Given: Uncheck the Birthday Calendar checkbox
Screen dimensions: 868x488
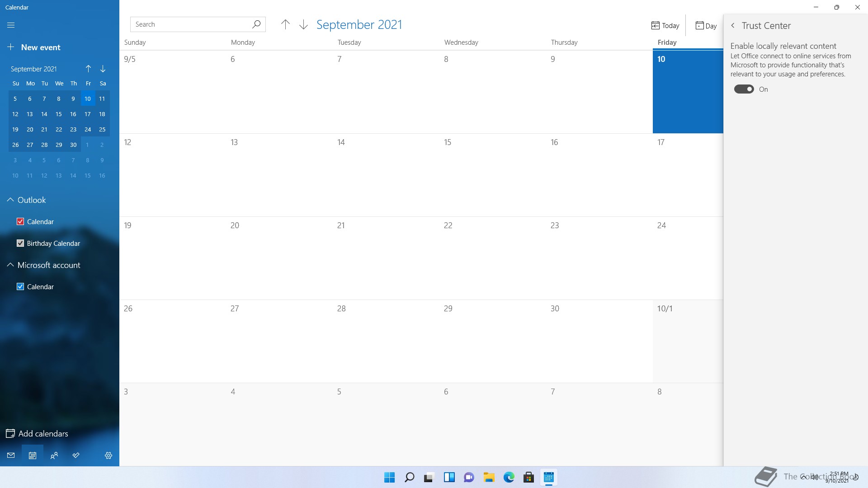Looking at the screenshot, I should coord(20,244).
